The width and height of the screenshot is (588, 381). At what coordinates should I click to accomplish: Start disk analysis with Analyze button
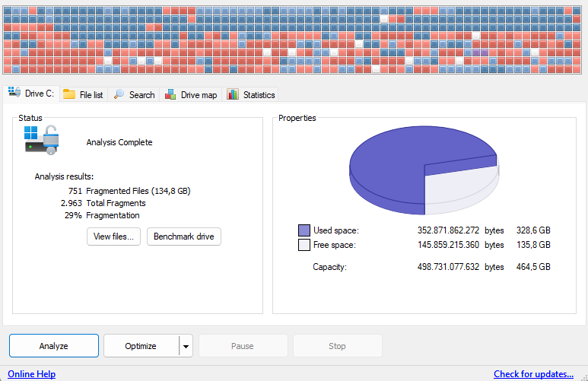pos(54,346)
